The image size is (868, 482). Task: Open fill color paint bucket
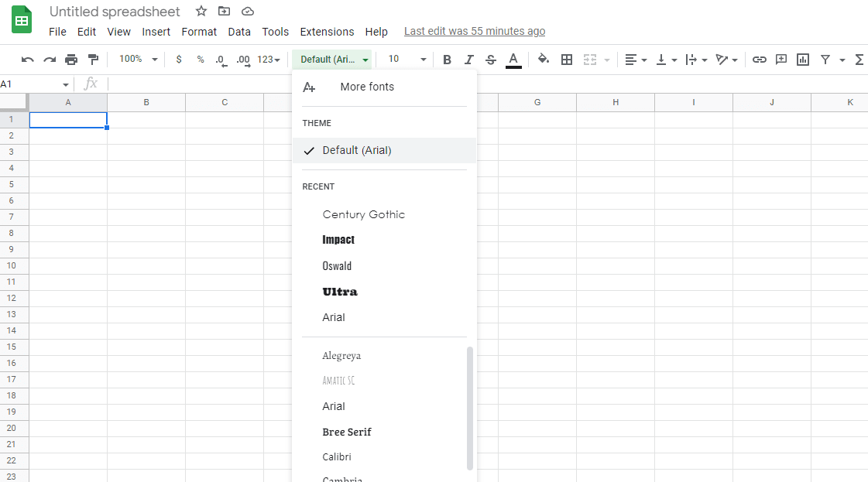click(x=543, y=59)
